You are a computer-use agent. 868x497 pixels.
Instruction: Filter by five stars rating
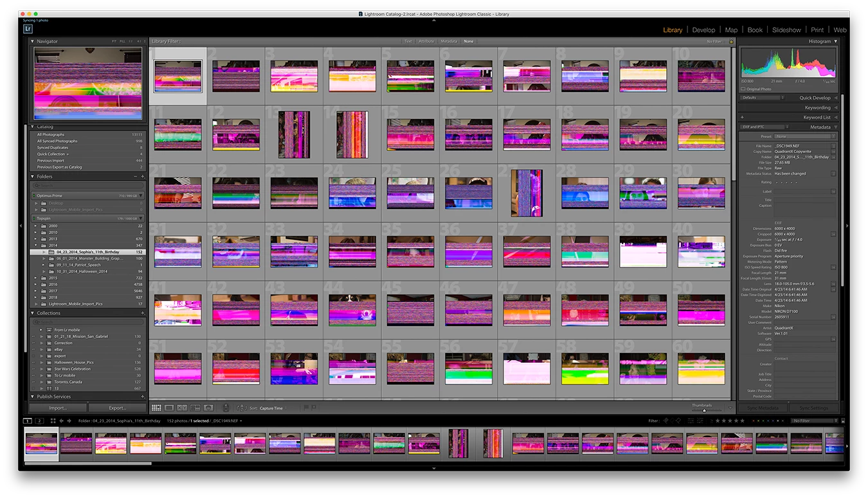coord(742,421)
